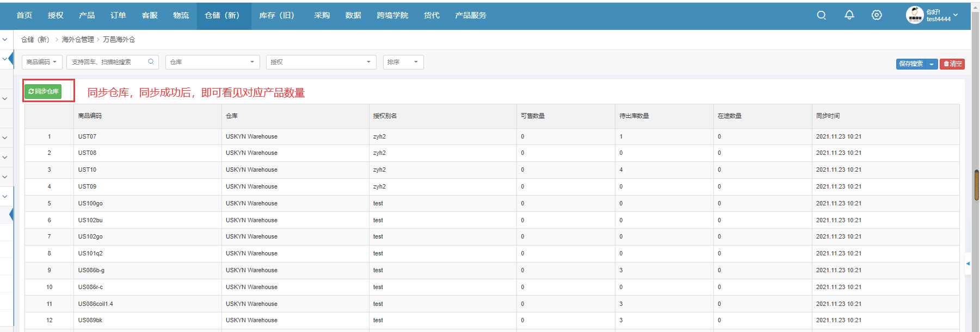Open the 客服 top menu

pos(150,15)
